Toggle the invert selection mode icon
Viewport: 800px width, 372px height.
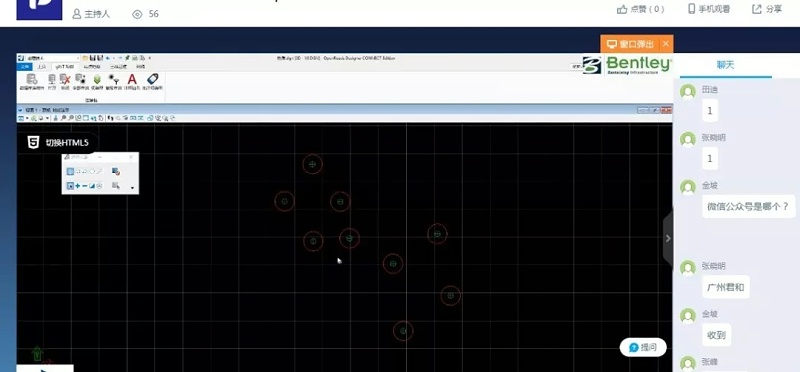click(x=92, y=186)
